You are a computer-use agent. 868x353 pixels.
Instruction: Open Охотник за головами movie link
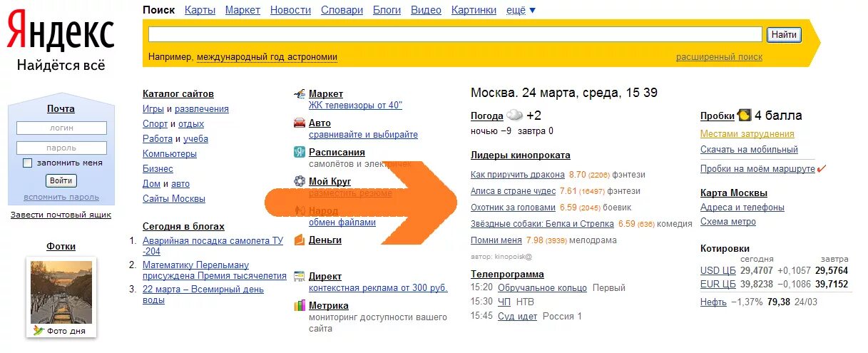[x=513, y=208]
